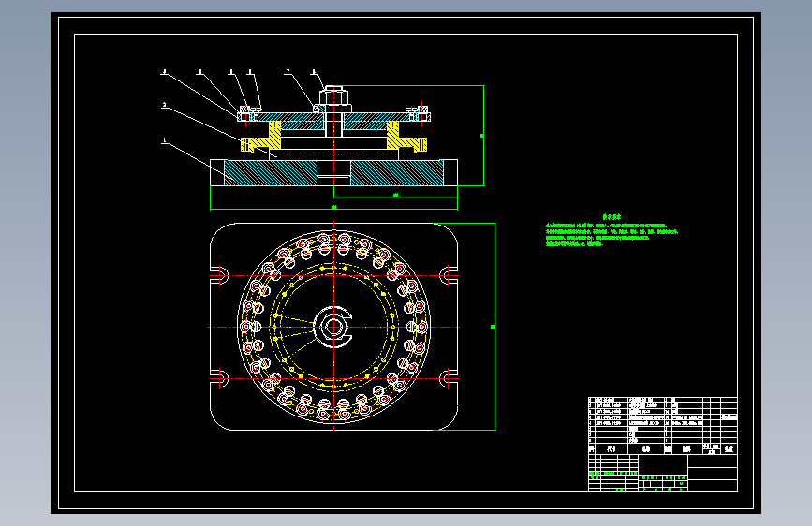The image size is (812, 526).
Task: Click the green technical requirements heading
Action: (x=612, y=217)
